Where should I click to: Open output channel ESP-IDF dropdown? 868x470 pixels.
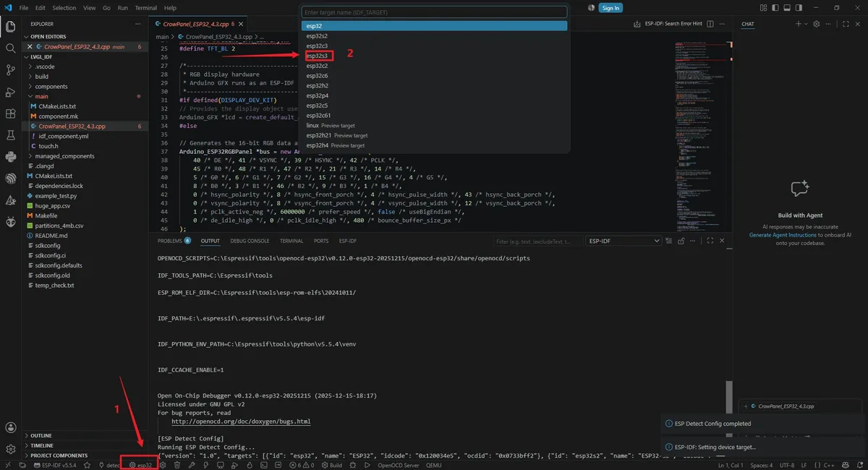(624, 241)
